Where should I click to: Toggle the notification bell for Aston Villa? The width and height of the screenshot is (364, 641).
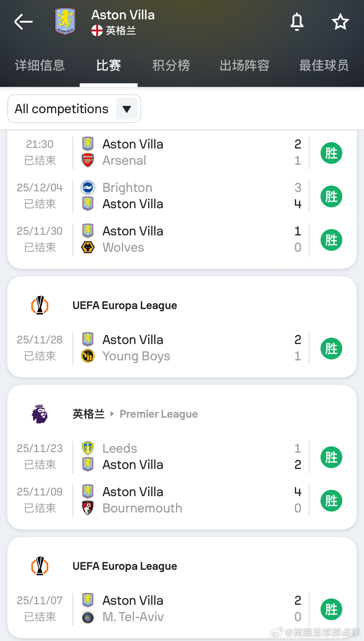[x=297, y=22]
